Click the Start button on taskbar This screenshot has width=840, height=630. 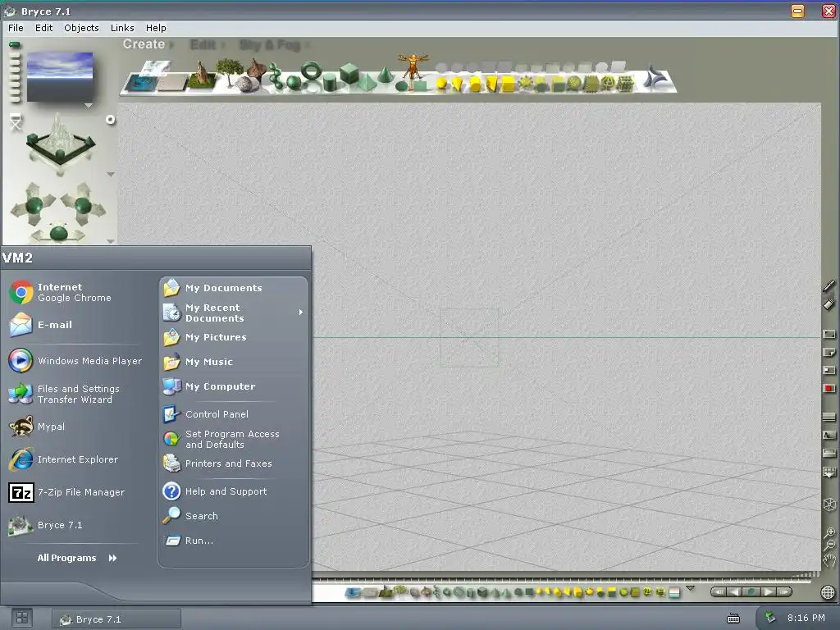tap(22, 619)
